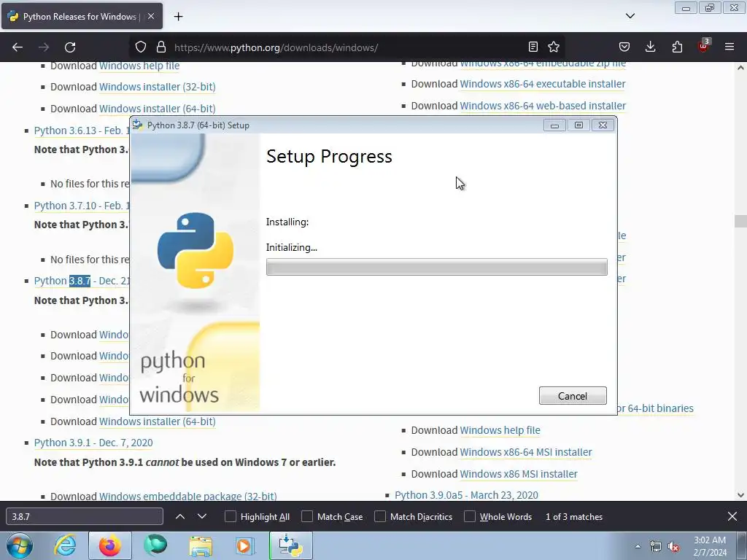This screenshot has width=747, height=560.
Task: Open the muted volume tray icon
Action: click(673, 547)
